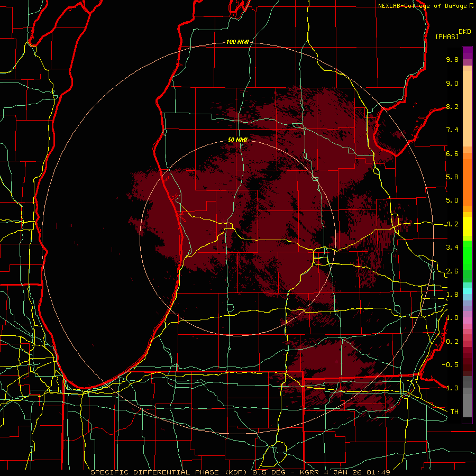Image resolution: width=476 pixels, height=476 pixels.
Task: Click the 7.4 legend value
Action: [452, 130]
